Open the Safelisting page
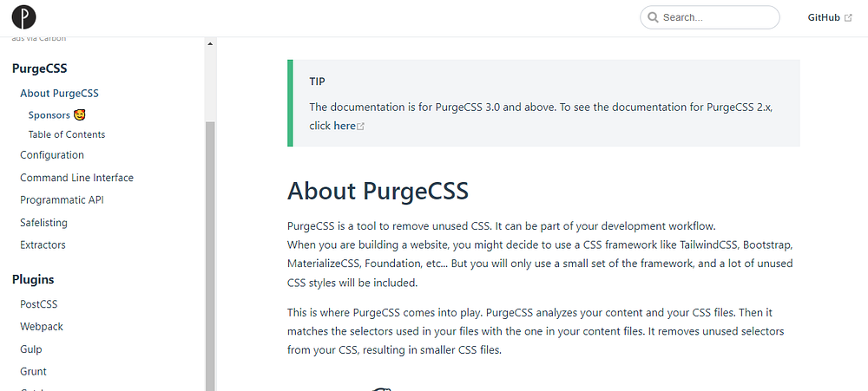Screen dimensions: 868x391 (x=43, y=223)
